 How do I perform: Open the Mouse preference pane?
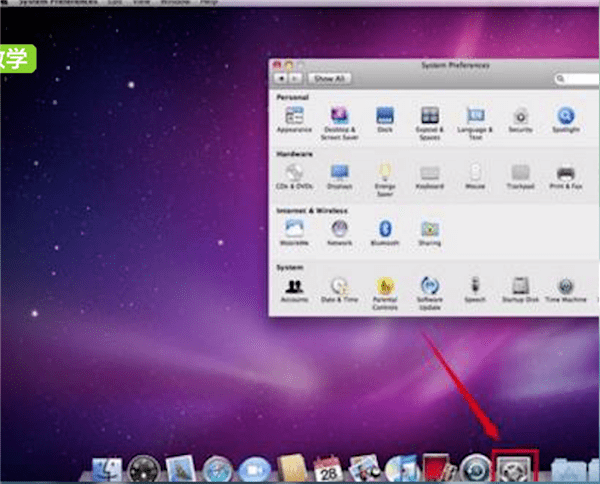pyautogui.click(x=475, y=176)
